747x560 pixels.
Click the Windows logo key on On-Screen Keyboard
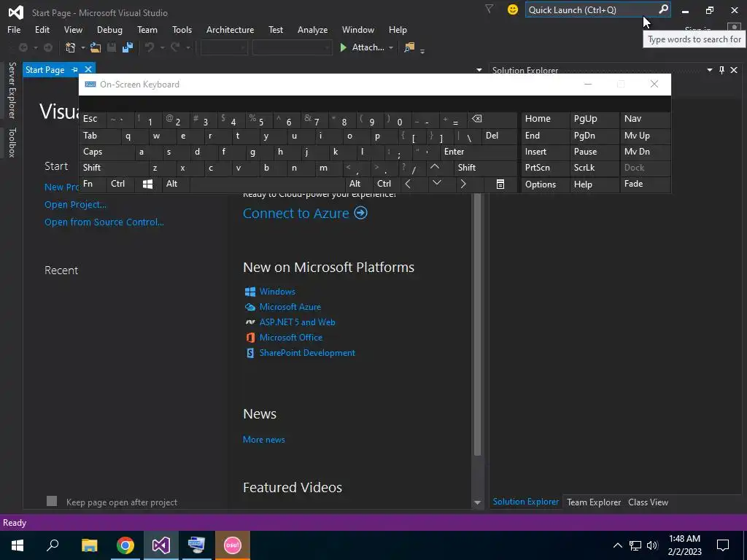coord(147,184)
